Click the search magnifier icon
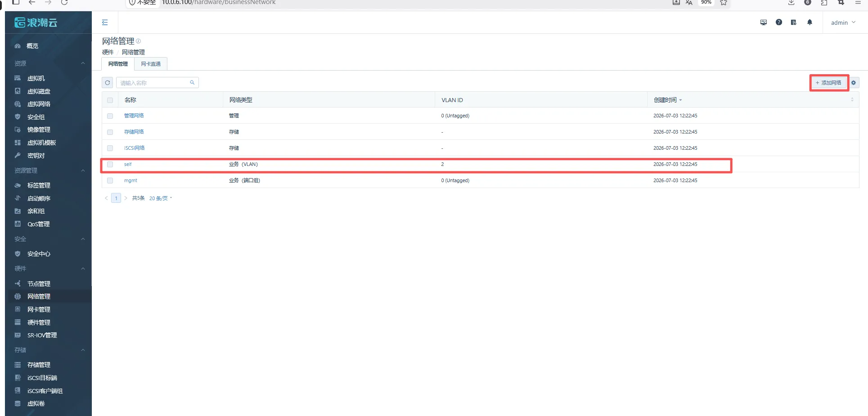 pyautogui.click(x=192, y=83)
